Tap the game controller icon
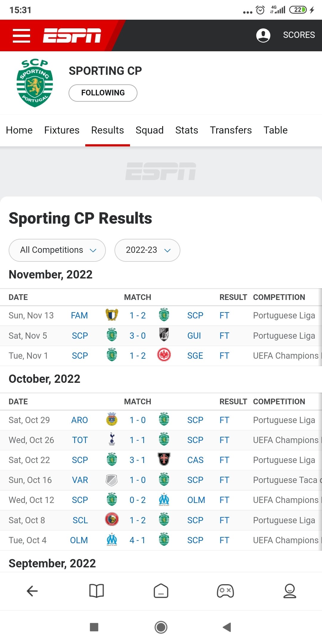This screenshot has height=644, width=322. click(x=225, y=591)
